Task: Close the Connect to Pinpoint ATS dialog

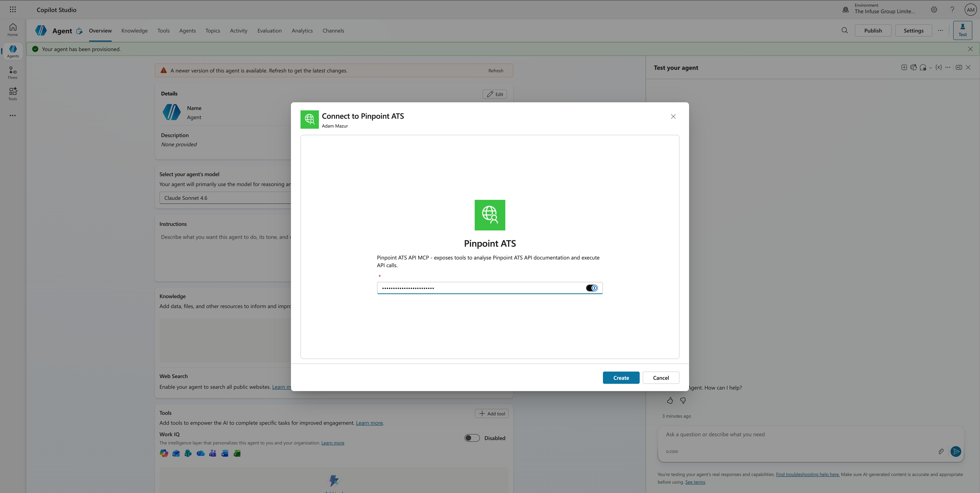Action: click(673, 116)
